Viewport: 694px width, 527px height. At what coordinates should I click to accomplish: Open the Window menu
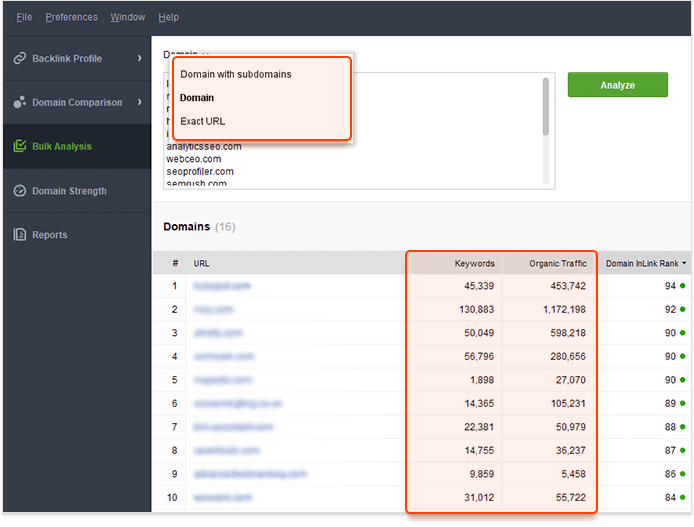click(127, 17)
